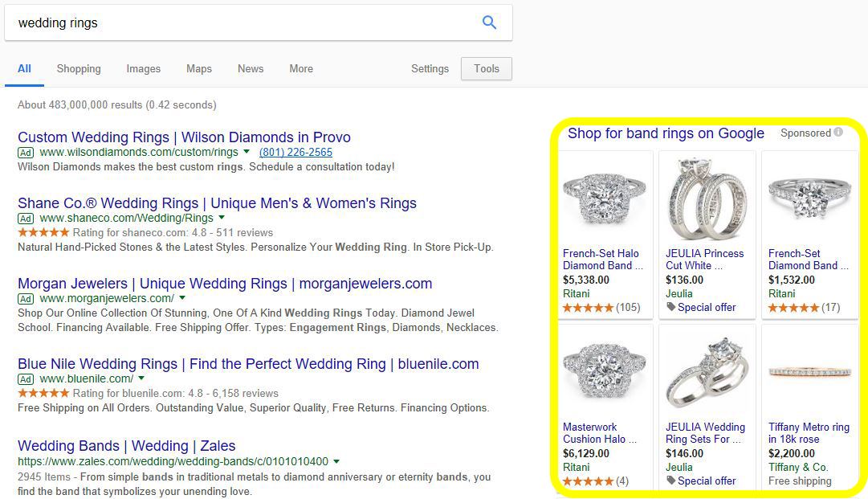The height and width of the screenshot is (499, 868).
Task: Click the JEULIA Princess Cut White title
Action: (705, 260)
